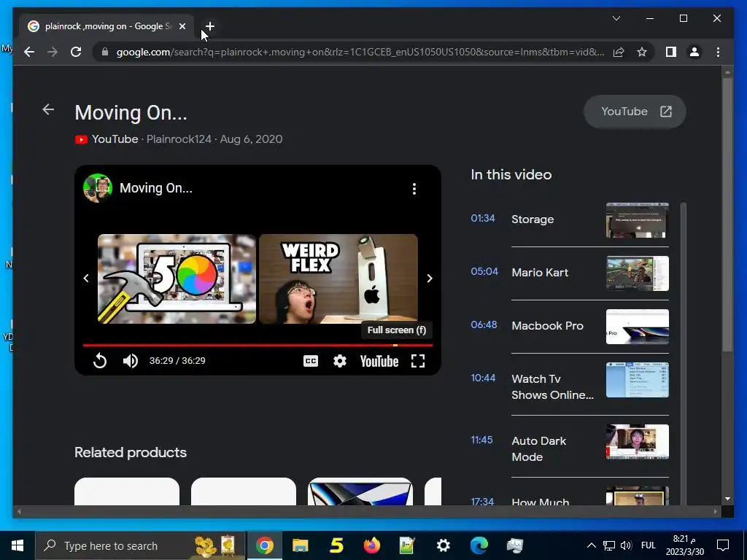This screenshot has height=560, width=747.
Task: Open Microsoft Edge from taskbar
Action: [479, 545]
